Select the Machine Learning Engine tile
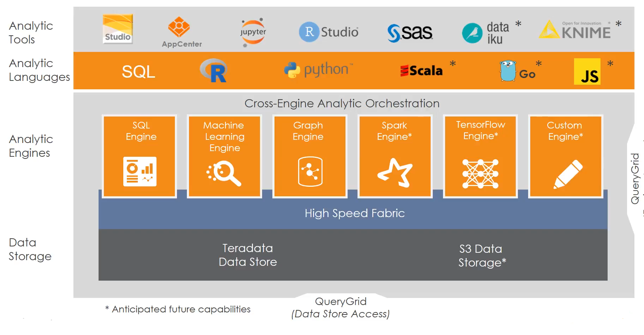This screenshot has width=644, height=335. tap(225, 156)
